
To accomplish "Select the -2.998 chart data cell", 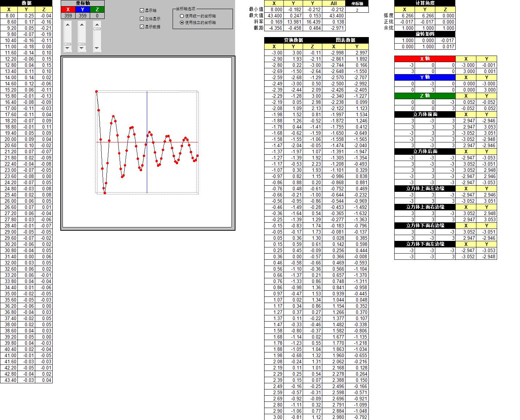I will click(x=334, y=53).
